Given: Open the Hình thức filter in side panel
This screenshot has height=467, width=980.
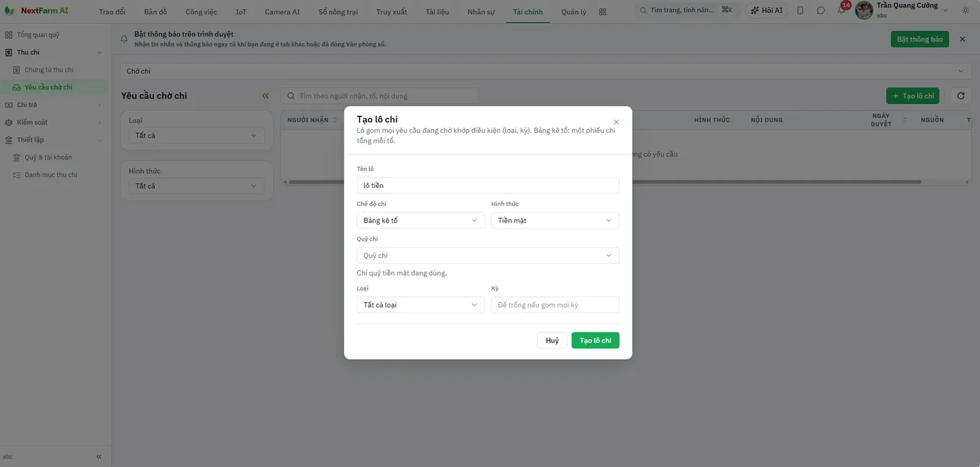Looking at the screenshot, I should [197, 186].
